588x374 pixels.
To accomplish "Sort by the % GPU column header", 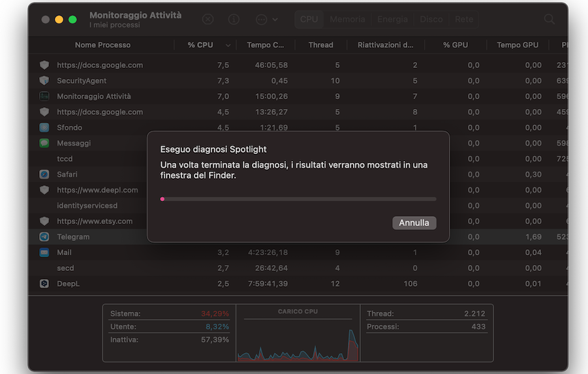I will pyautogui.click(x=456, y=45).
